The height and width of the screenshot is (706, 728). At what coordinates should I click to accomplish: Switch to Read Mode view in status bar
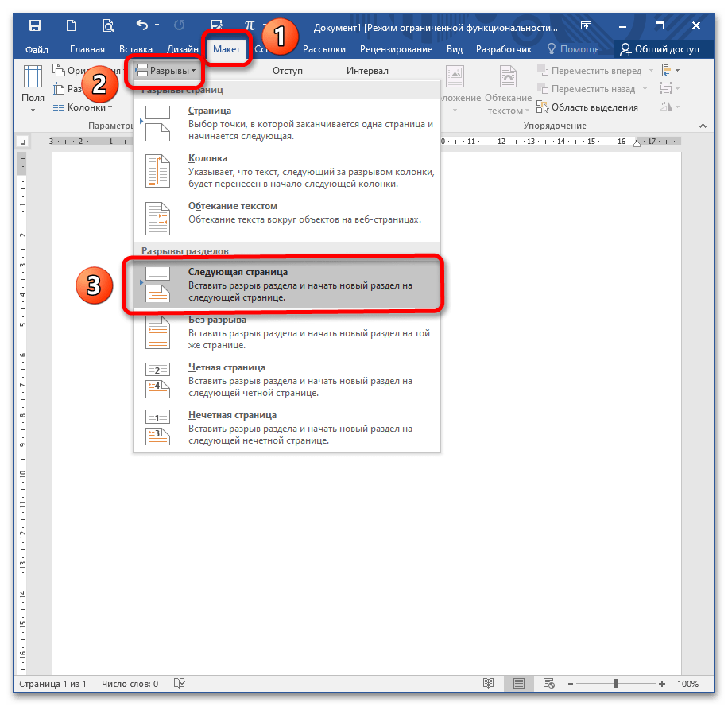(488, 684)
